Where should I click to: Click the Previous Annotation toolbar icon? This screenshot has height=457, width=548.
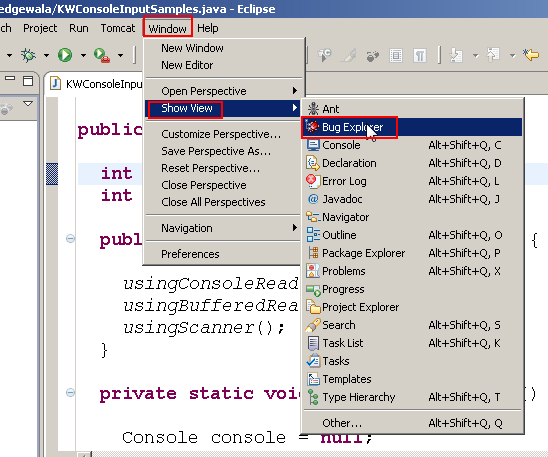[493, 55]
